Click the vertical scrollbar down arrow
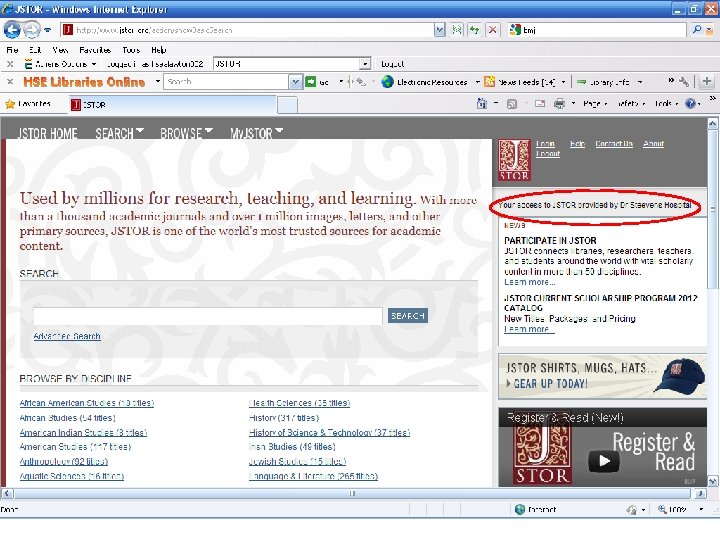Viewport: 720px width, 540px height. [712, 481]
